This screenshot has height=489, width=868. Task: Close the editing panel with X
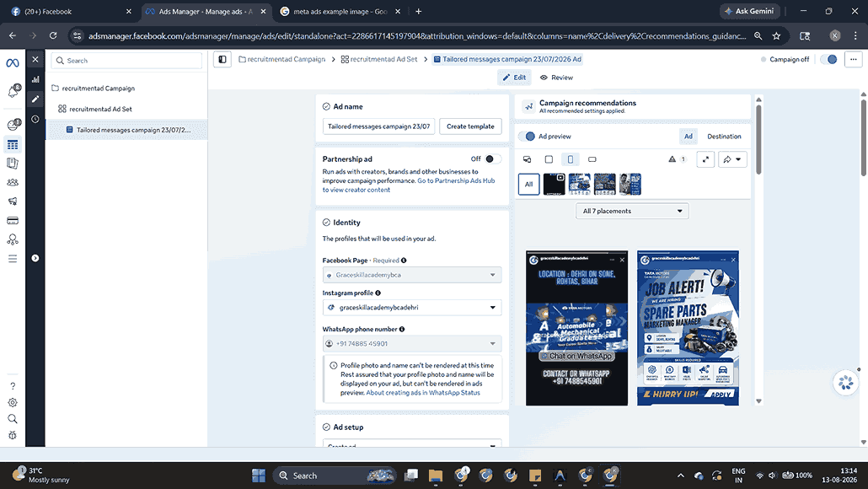point(35,59)
